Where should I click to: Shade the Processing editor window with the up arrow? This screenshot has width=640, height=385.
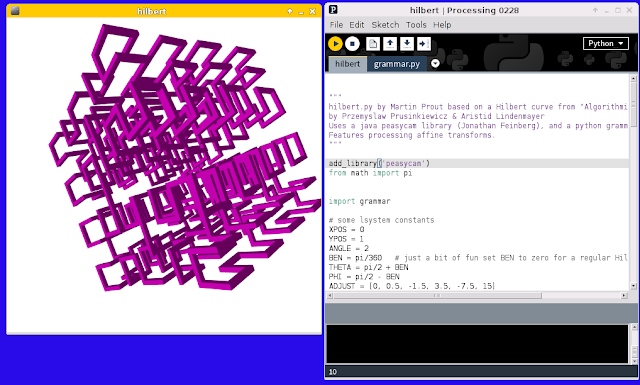(596, 10)
